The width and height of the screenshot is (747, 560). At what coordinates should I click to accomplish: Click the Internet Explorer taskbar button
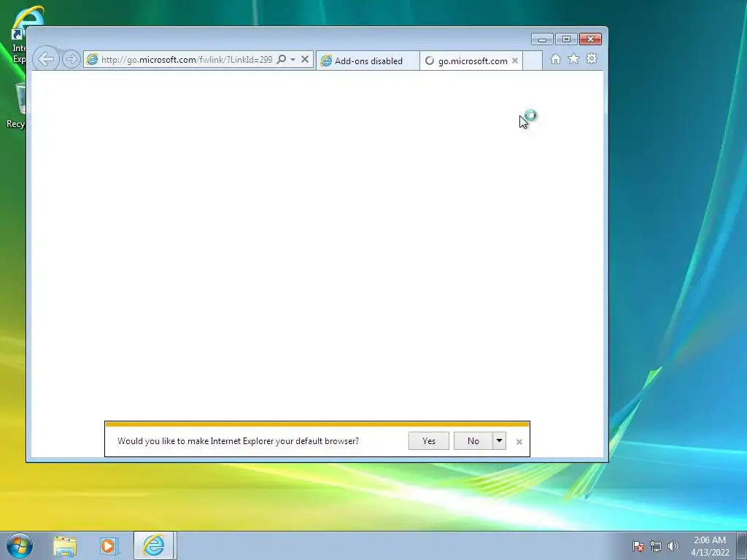tap(153, 545)
